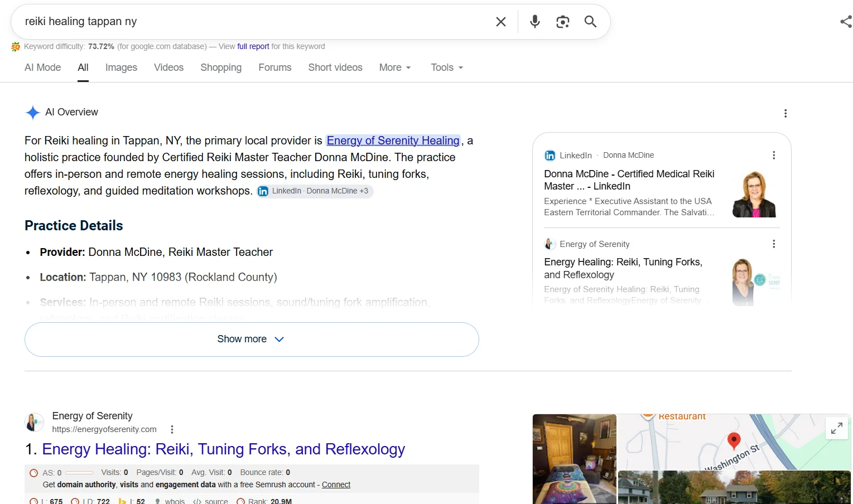Open the first result Energy Healing: Reiki, Tuning Forks
The height and width of the screenshot is (504, 853).
click(223, 449)
